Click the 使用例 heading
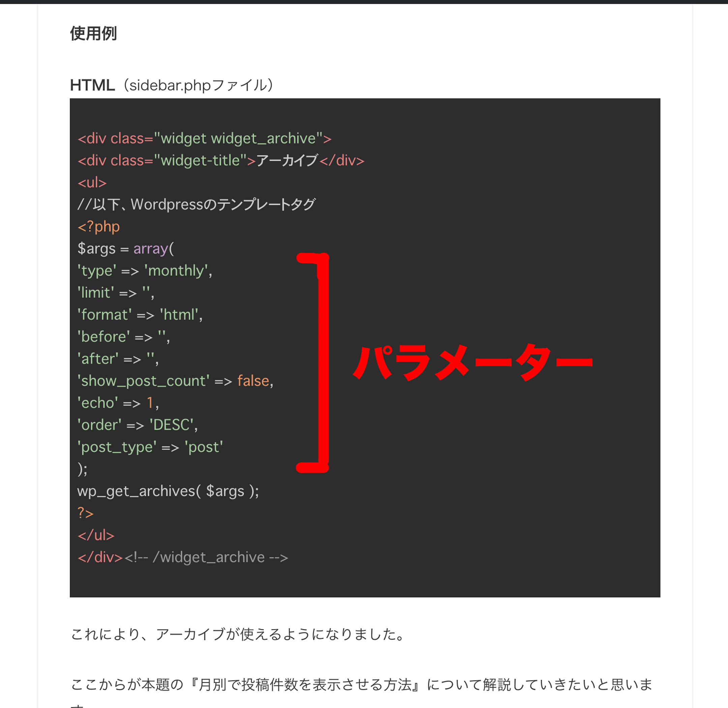The width and height of the screenshot is (728, 708). point(93,33)
